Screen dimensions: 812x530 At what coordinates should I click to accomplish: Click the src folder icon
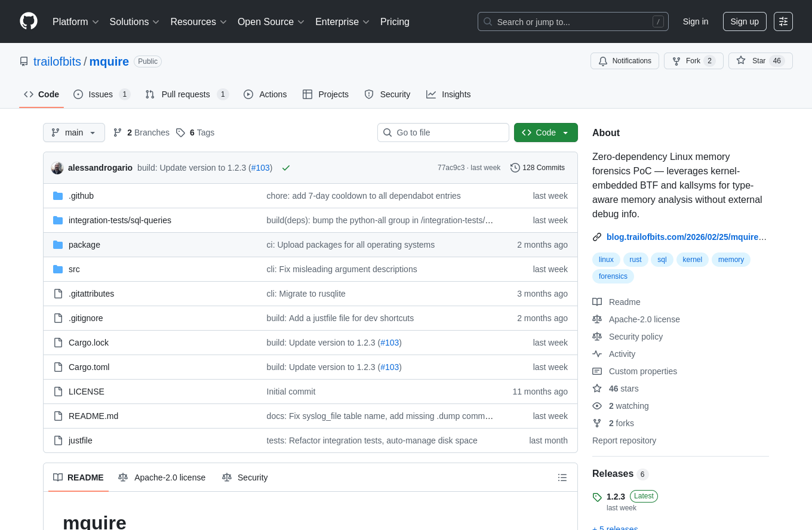click(58, 269)
